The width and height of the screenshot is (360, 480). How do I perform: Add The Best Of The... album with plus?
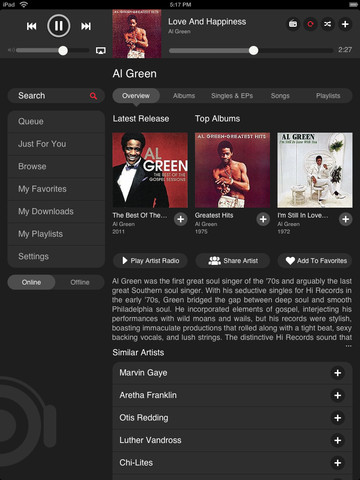181,219
